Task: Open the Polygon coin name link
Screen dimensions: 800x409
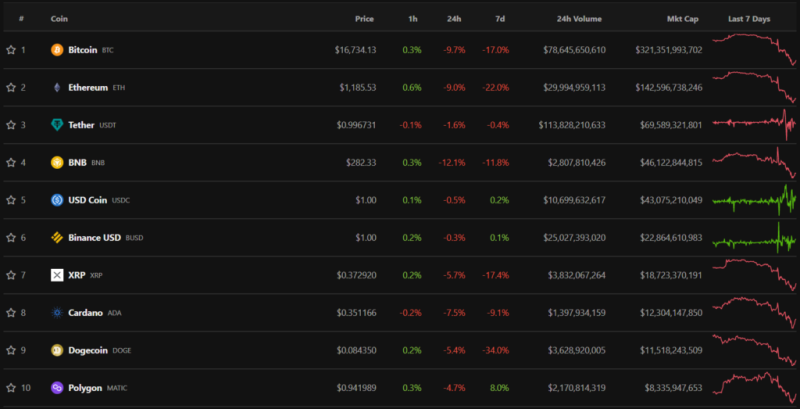Action: [85, 388]
